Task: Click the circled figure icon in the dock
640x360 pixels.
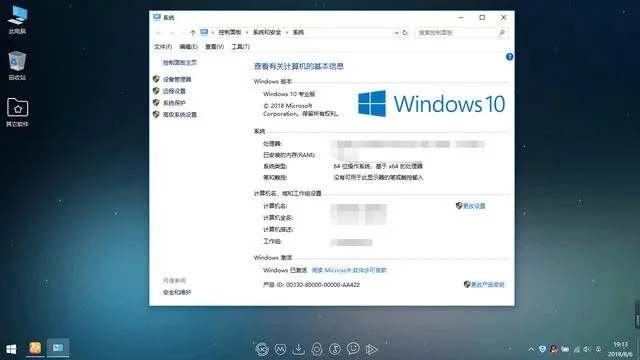Action: coord(335,349)
